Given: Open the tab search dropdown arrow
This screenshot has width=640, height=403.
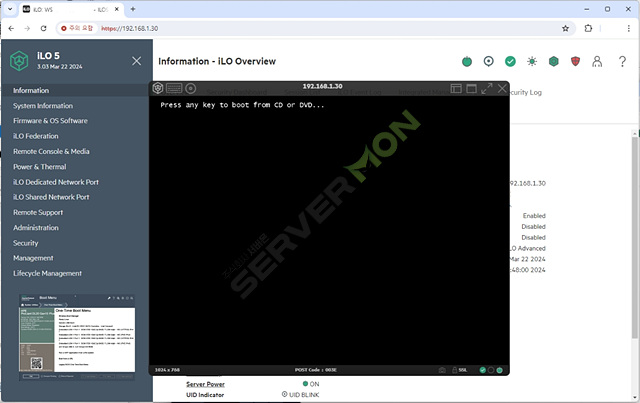Looking at the screenshot, I should [x=10, y=9].
